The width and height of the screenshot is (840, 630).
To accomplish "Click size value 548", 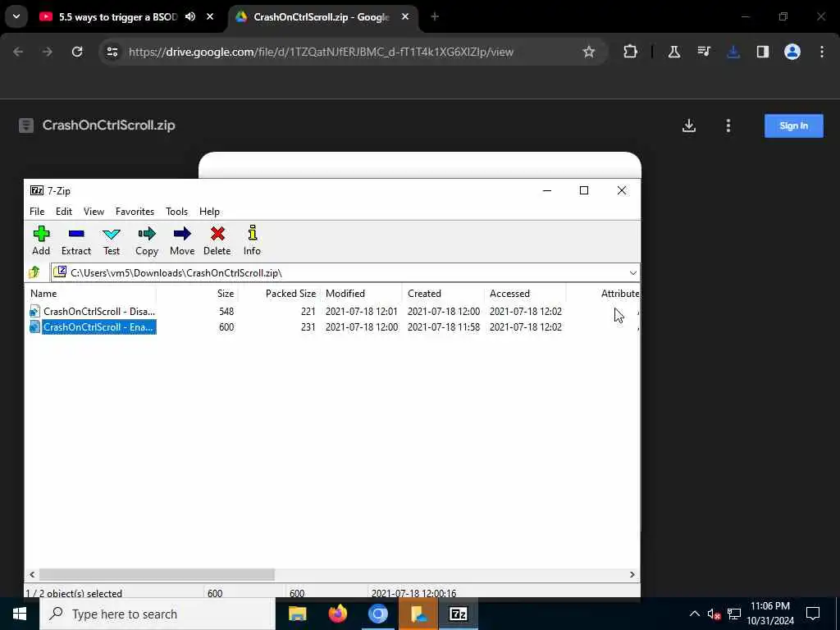I will pyautogui.click(x=226, y=311).
